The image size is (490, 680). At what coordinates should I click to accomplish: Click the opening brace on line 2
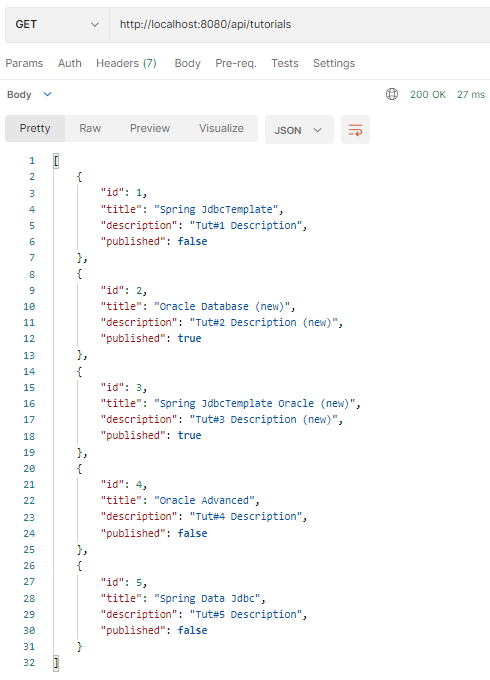[79, 177]
